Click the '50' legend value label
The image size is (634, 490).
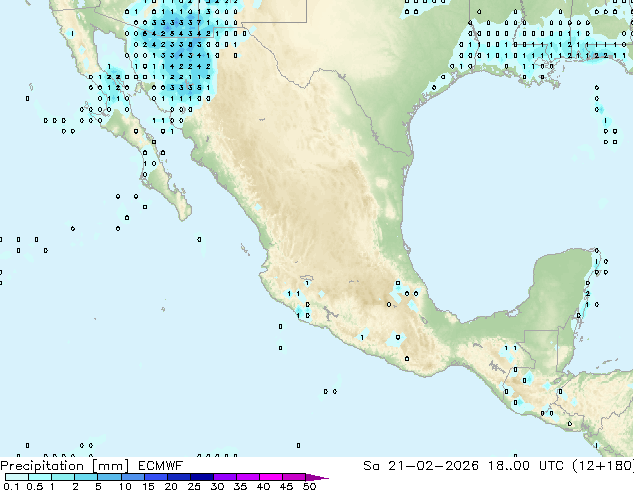pos(309,486)
